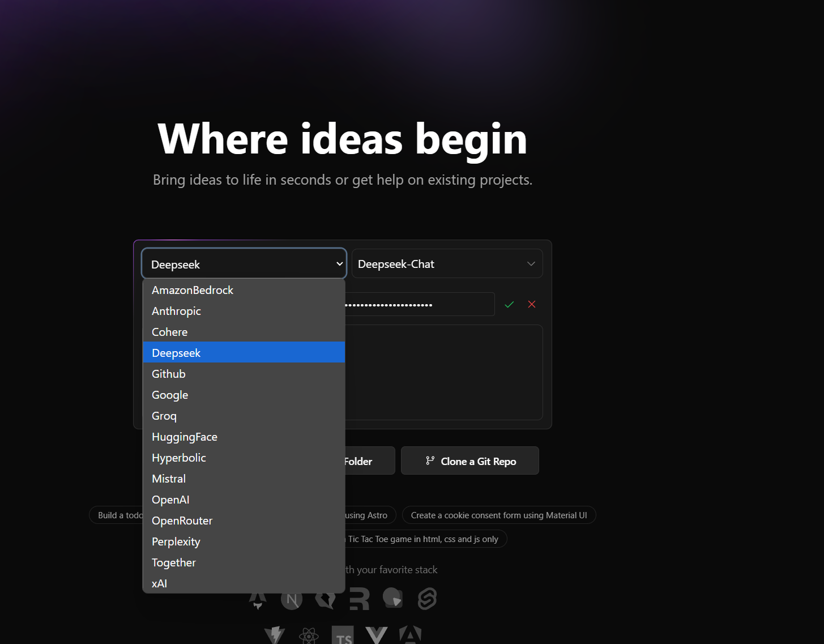The width and height of the screenshot is (824, 644).
Task: Select the Vue starter template icon
Action: 377,636
